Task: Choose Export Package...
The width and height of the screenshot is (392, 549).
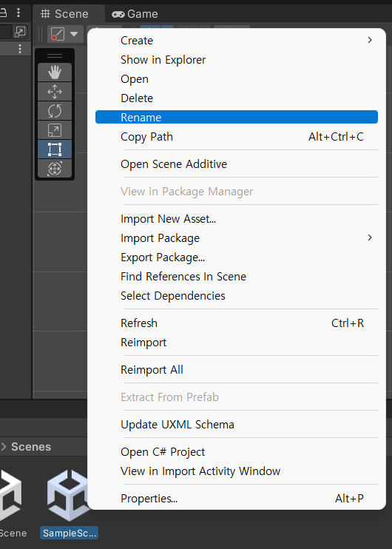Action: [x=237, y=257]
